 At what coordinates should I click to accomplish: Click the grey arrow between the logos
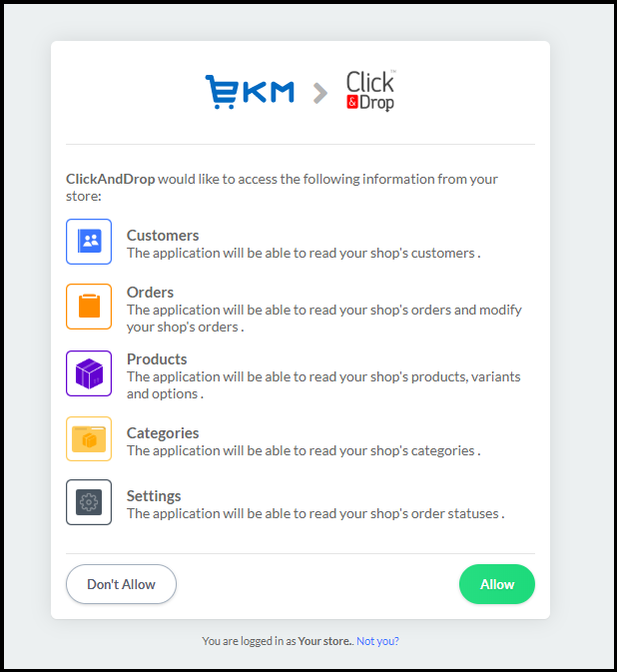click(x=319, y=93)
